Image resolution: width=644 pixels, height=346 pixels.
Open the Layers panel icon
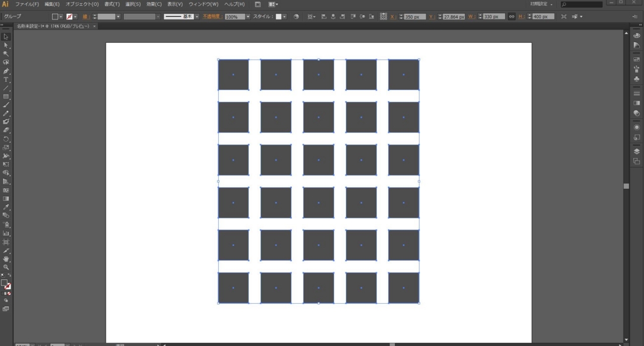[636, 152]
